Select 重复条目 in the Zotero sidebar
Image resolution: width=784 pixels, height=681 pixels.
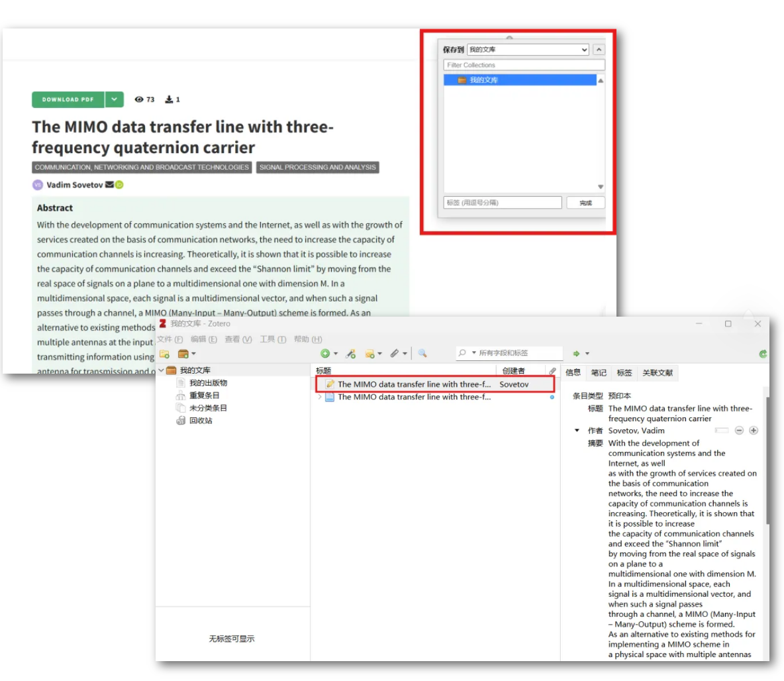click(204, 395)
